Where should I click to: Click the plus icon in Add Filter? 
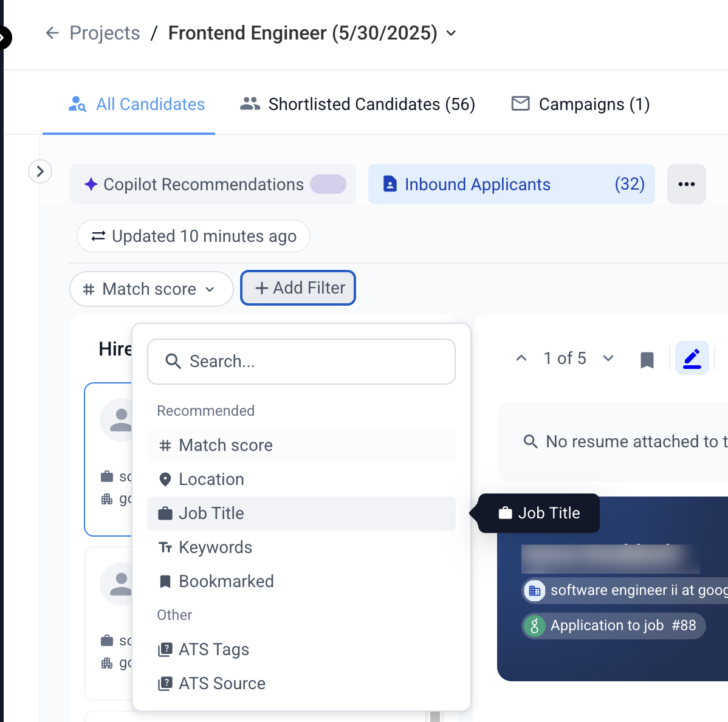pyautogui.click(x=261, y=288)
